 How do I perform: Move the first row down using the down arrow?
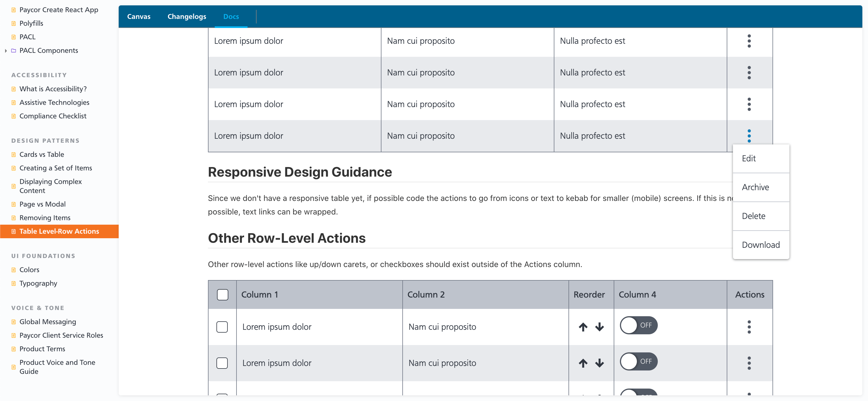[600, 326]
